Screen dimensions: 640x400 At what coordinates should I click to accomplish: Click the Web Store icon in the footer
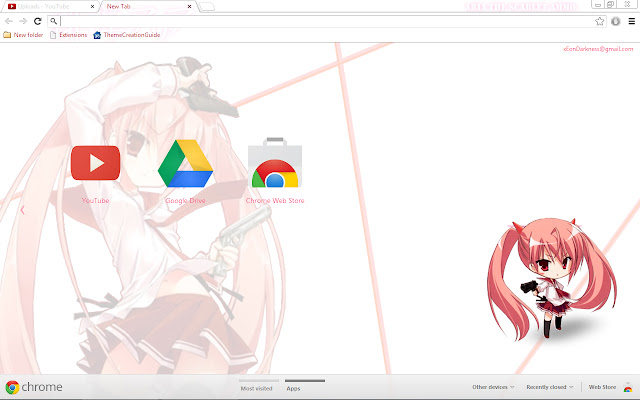pyautogui.click(x=628, y=387)
